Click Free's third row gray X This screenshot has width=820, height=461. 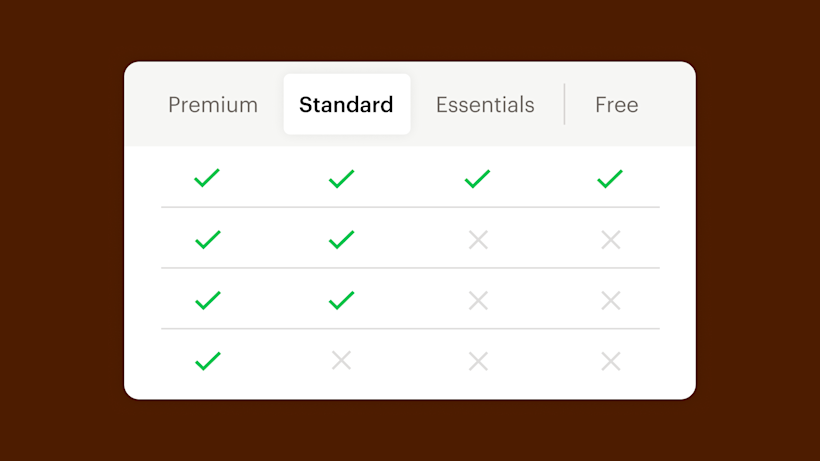611,301
